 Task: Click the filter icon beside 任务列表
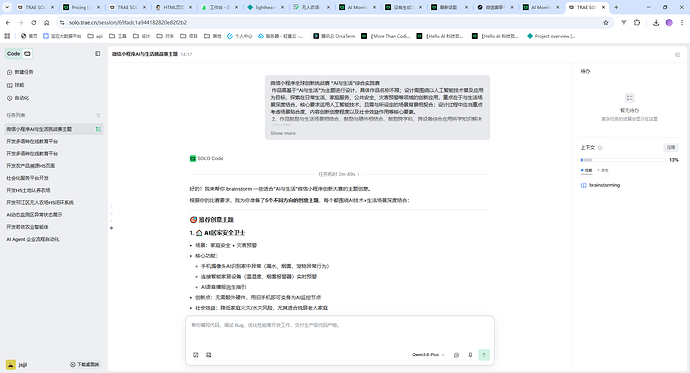(x=98, y=115)
